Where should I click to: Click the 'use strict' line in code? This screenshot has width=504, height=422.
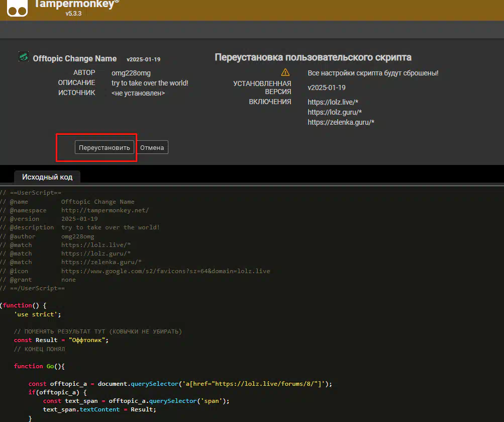coord(37,314)
